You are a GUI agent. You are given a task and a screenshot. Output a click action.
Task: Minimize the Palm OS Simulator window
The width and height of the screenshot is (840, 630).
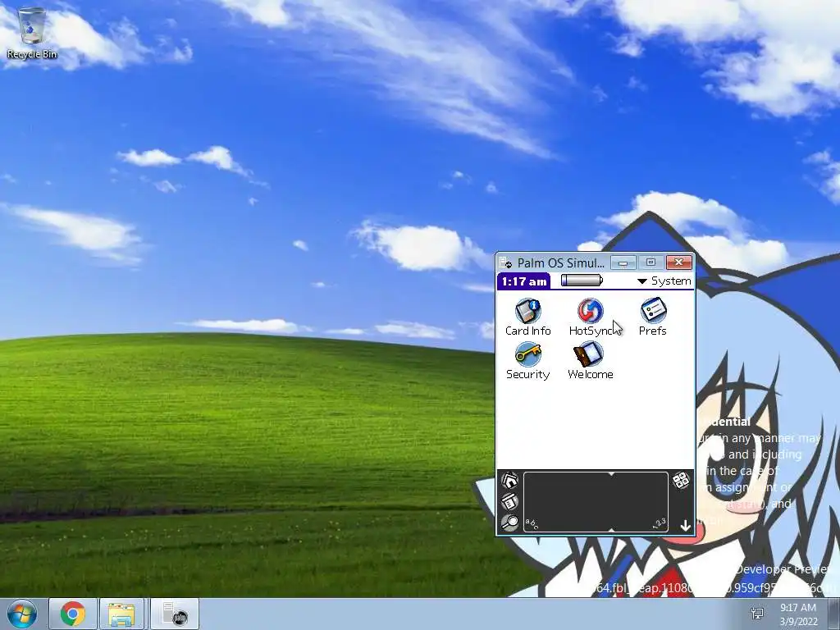[x=623, y=262]
